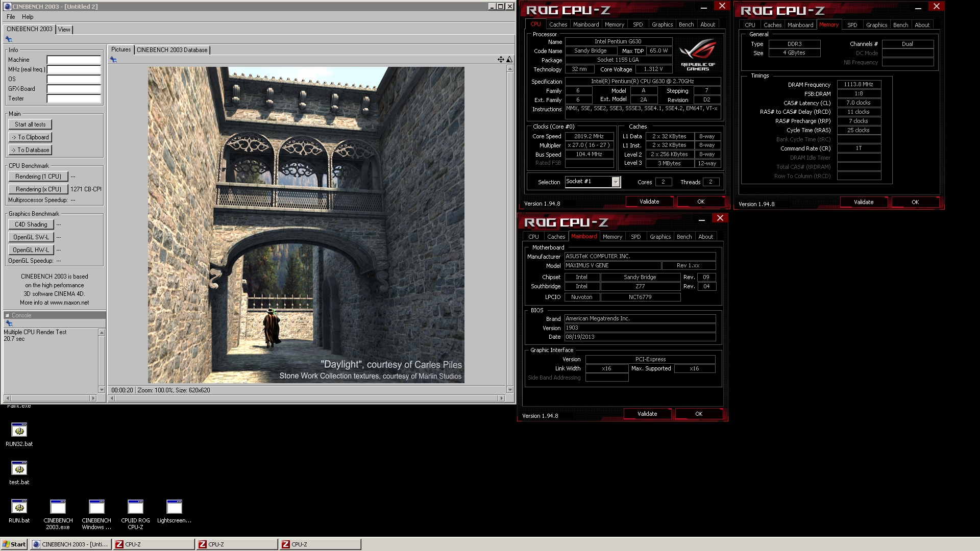
Task: Click the "1271 CB-CPU" score text
Action: pyautogui.click(x=85, y=189)
